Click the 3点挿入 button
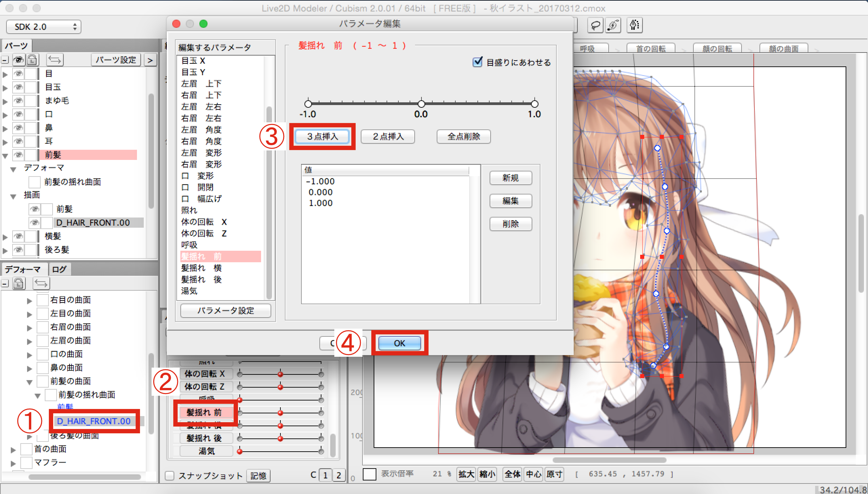 click(322, 137)
